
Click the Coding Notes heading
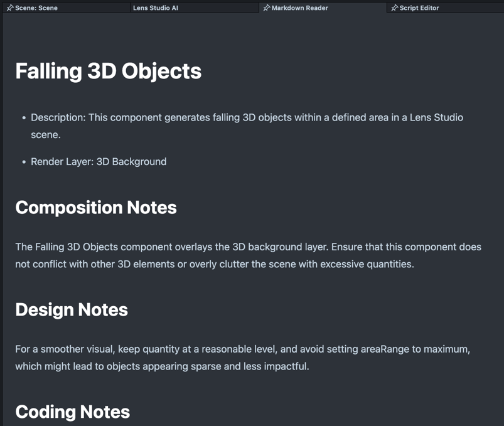click(72, 412)
